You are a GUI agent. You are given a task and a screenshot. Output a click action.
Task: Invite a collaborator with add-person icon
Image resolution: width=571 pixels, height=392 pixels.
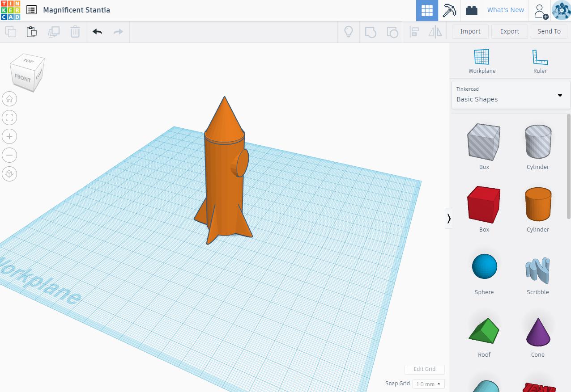tap(540, 11)
